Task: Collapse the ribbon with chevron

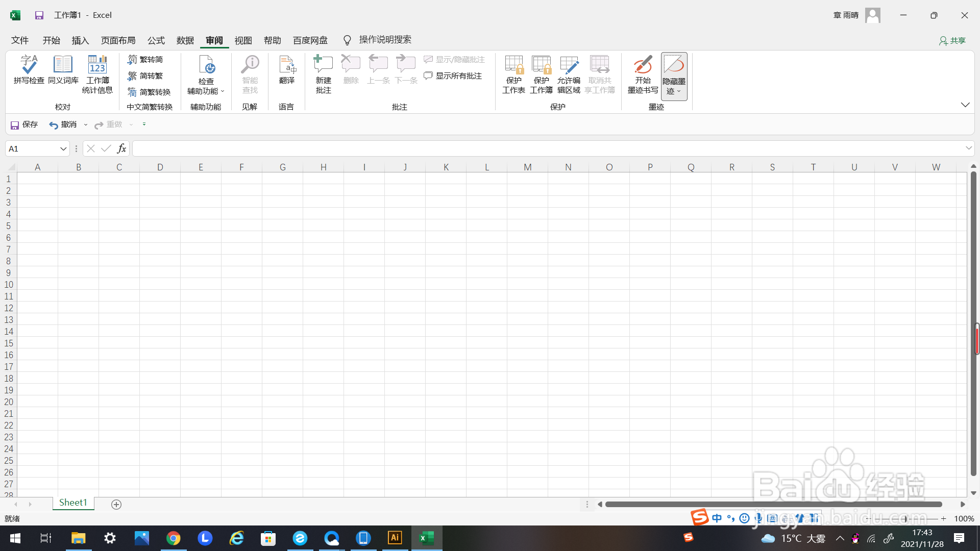Action: pyautogui.click(x=965, y=105)
